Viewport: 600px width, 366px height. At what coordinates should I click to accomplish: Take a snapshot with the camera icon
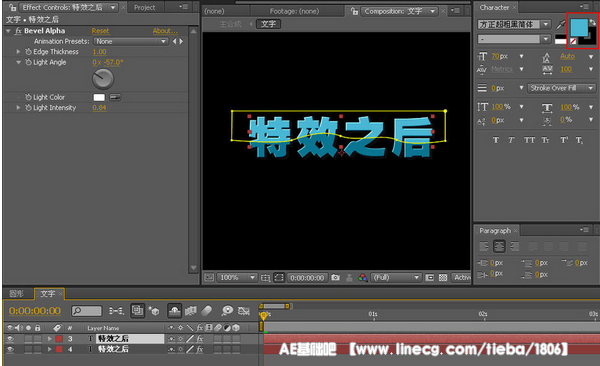(336, 277)
